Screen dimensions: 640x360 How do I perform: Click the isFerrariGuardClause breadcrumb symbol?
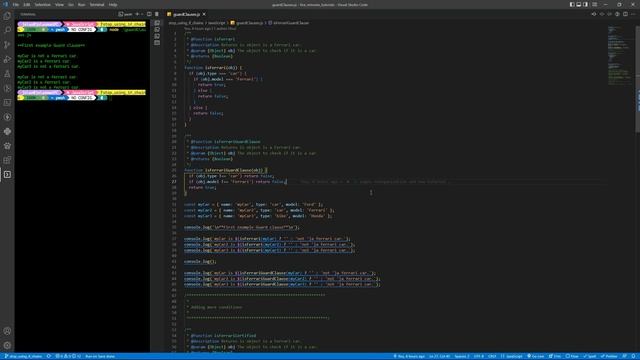(x=289, y=23)
